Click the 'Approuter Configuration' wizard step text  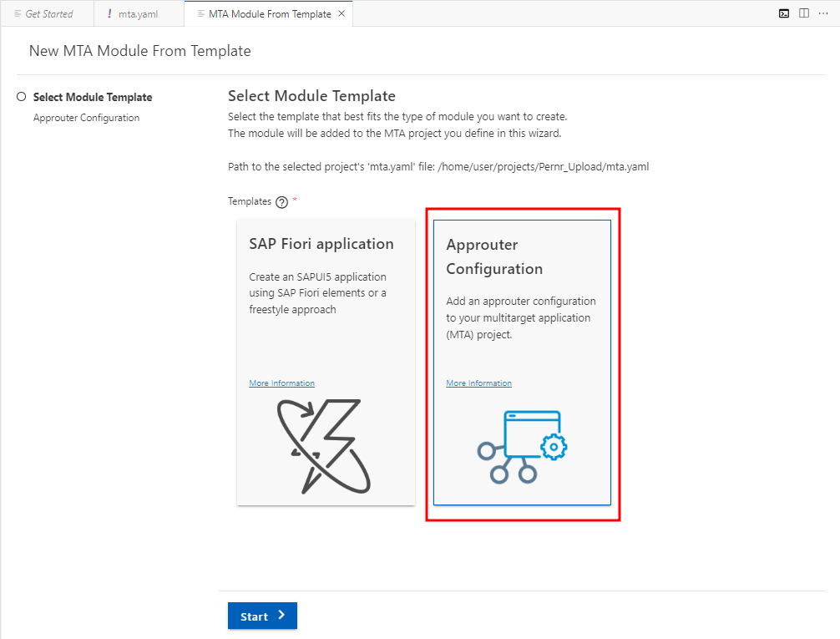86,118
